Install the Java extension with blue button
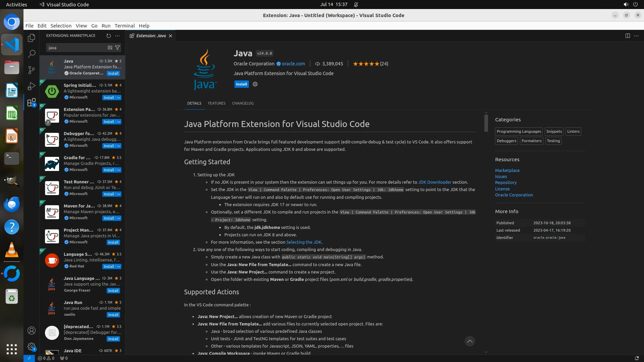The image size is (644, 362). point(241,84)
